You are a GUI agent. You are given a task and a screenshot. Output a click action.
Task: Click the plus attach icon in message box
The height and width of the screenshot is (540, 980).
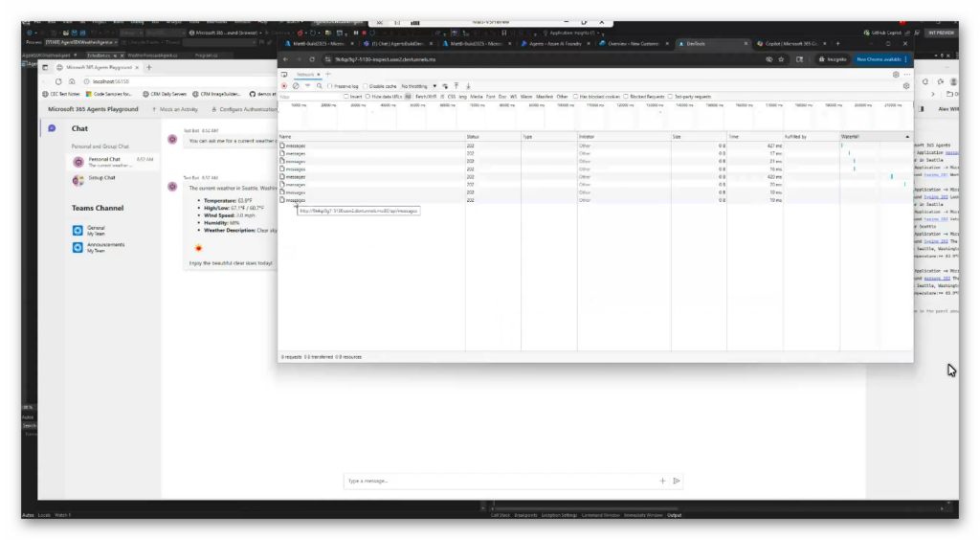tap(662, 481)
